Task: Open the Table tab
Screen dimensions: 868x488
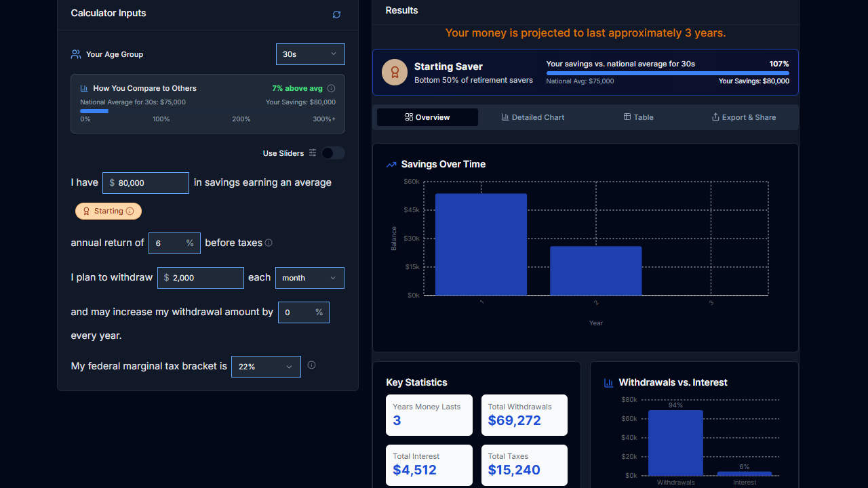Action: 638,117
